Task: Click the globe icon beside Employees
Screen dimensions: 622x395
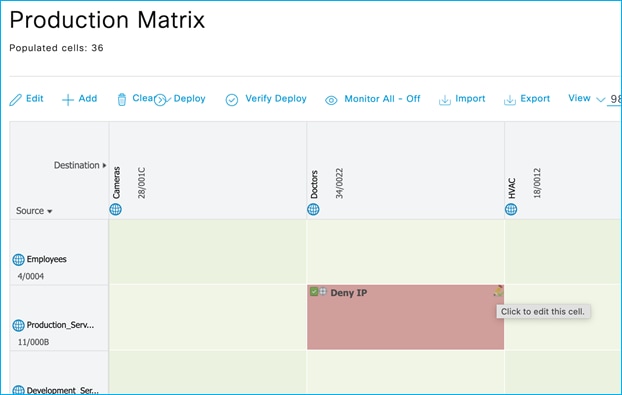Action: pyautogui.click(x=18, y=259)
